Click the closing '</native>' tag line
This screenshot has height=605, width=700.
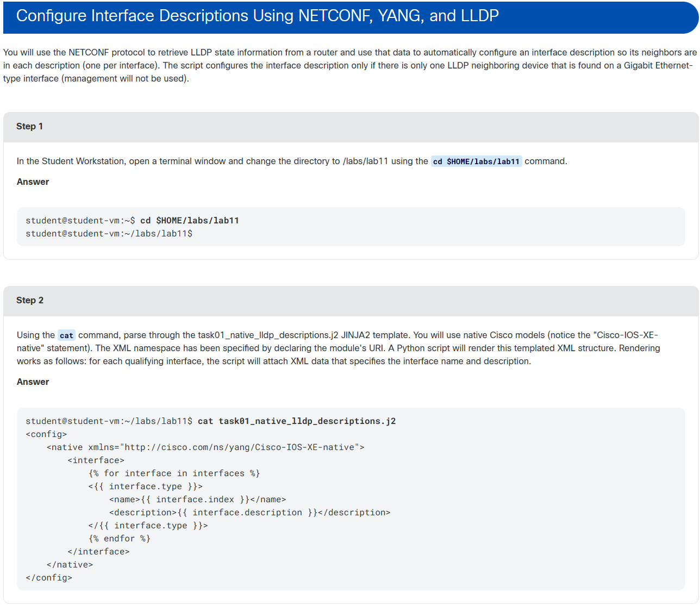pyautogui.click(x=70, y=564)
